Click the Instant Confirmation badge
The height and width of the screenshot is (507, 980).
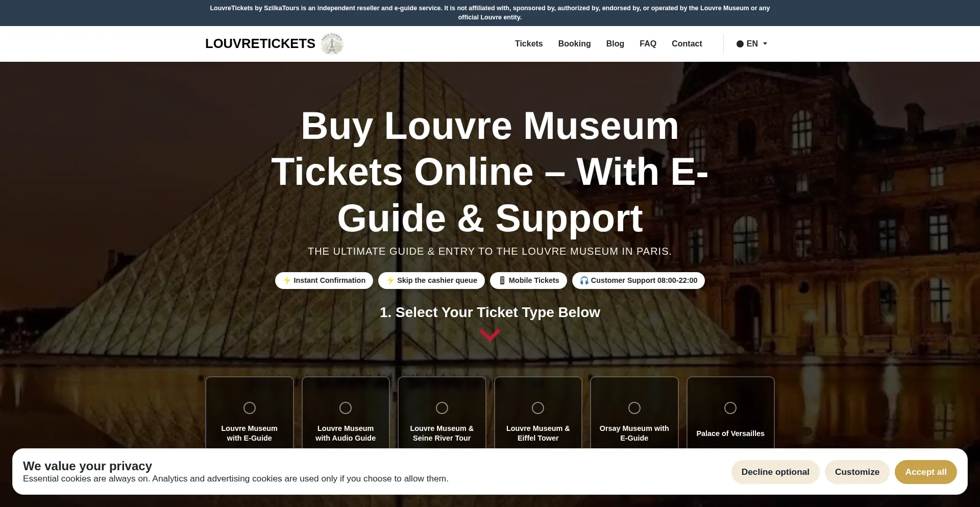pos(324,280)
